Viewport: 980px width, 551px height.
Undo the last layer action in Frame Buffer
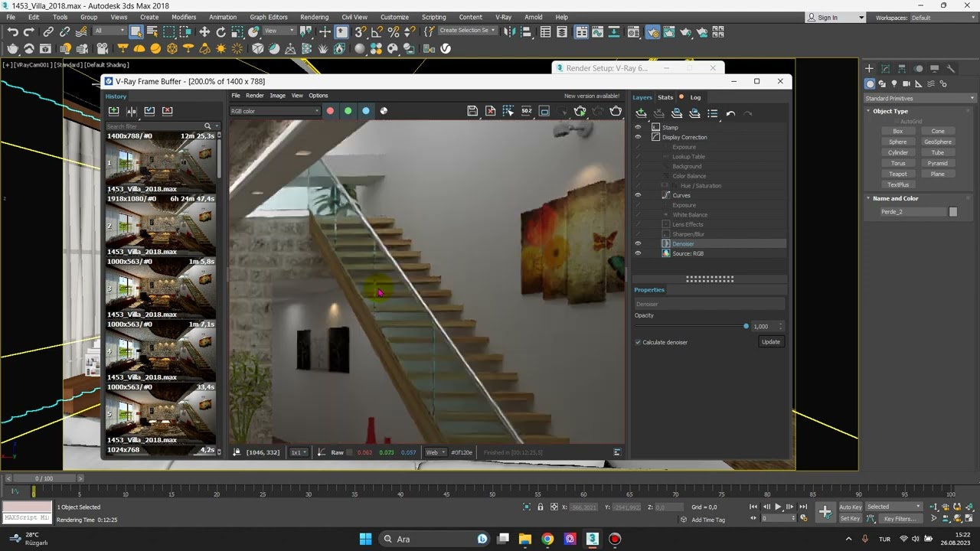(730, 113)
